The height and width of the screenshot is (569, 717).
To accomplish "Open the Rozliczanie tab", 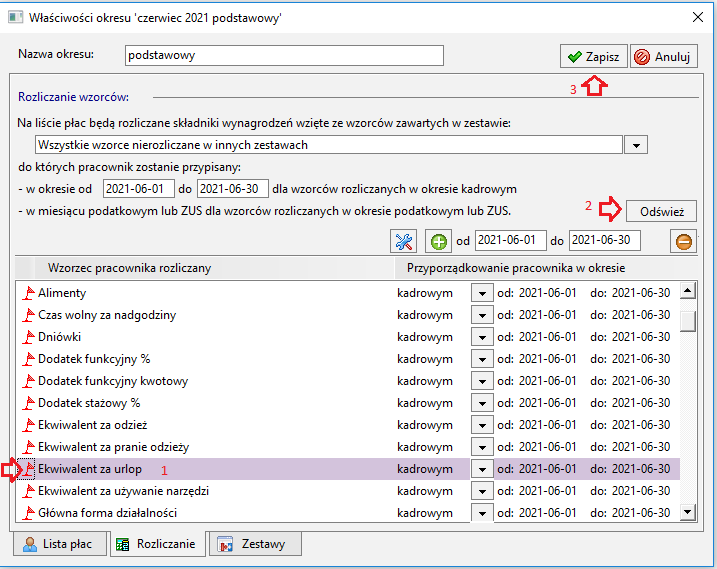I will (157, 544).
